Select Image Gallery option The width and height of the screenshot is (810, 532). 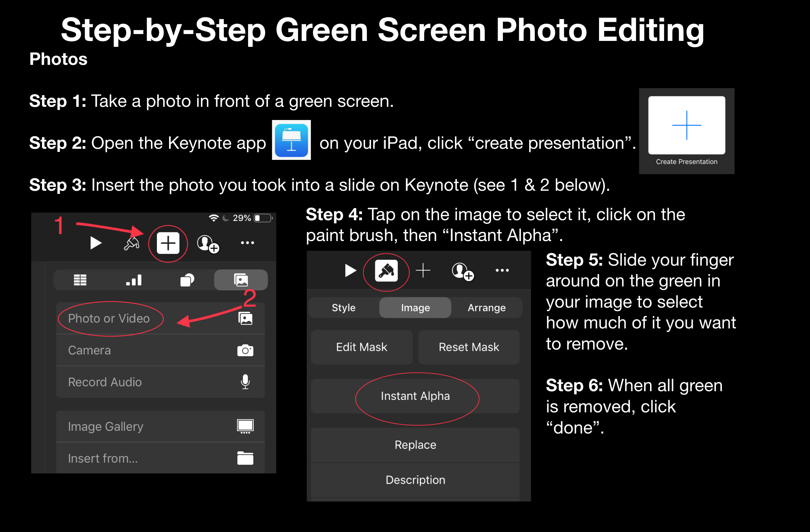pos(106,427)
